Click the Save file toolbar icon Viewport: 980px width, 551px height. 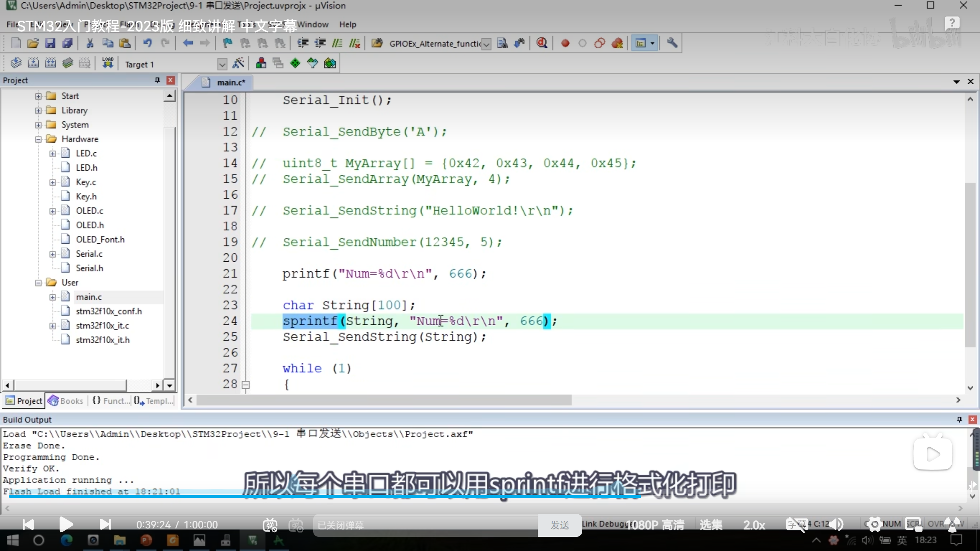[x=50, y=43]
